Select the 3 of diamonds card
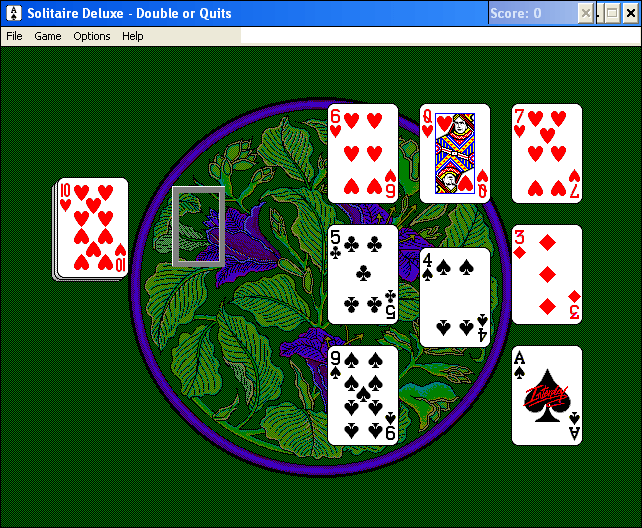 click(547, 274)
